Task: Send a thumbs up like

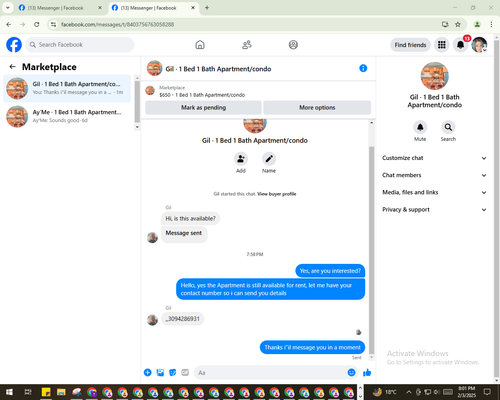Action: pos(367,372)
